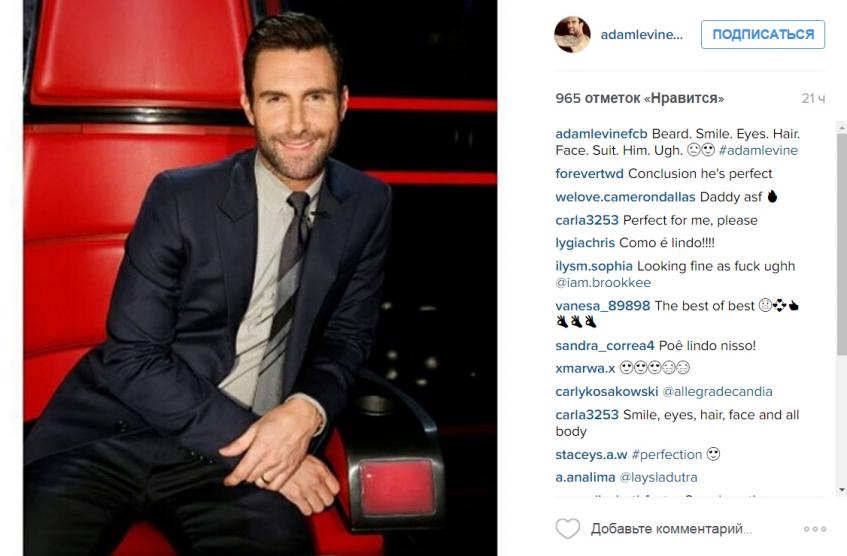Viewport: 847px width, 556px height.
Task: Click the Добавьте комментарий input field
Action: tap(671, 528)
